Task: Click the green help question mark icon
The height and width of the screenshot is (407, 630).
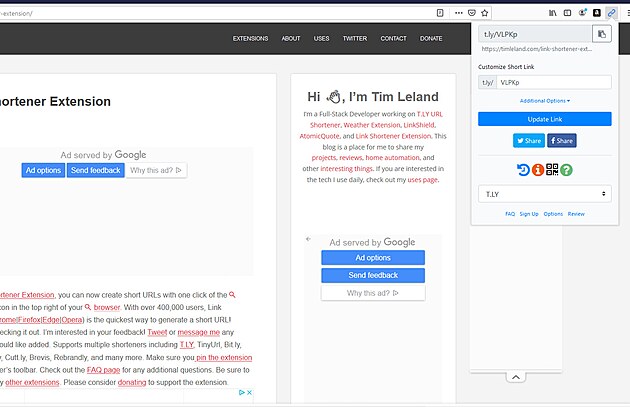Action: [x=566, y=170]
